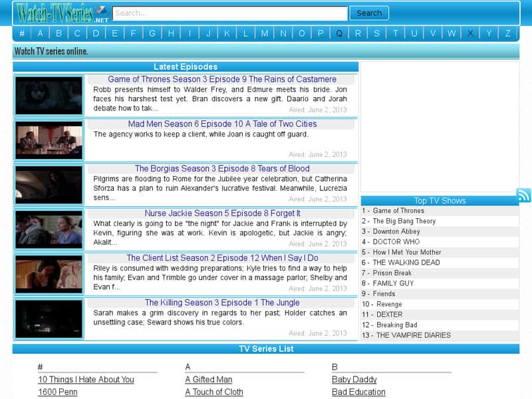The width and height of the screenshot is (532, 399).
Task: Open Downton Abbey top show
Action: pyautogui.click(x=396, y=231)
